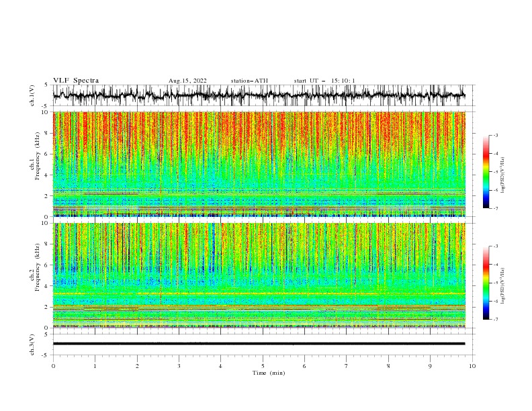Click the ch.1 voltage waveform trace

point(259,95)
